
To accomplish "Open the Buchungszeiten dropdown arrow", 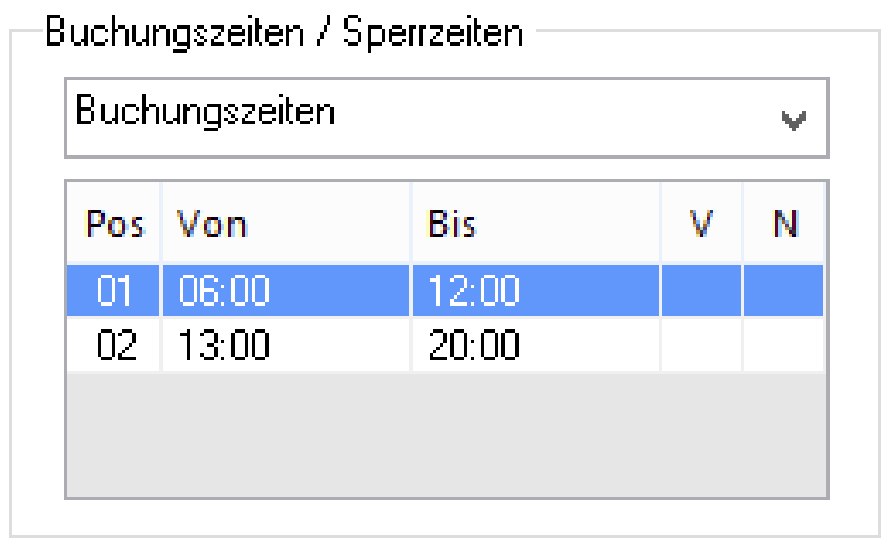I will 794,120.
